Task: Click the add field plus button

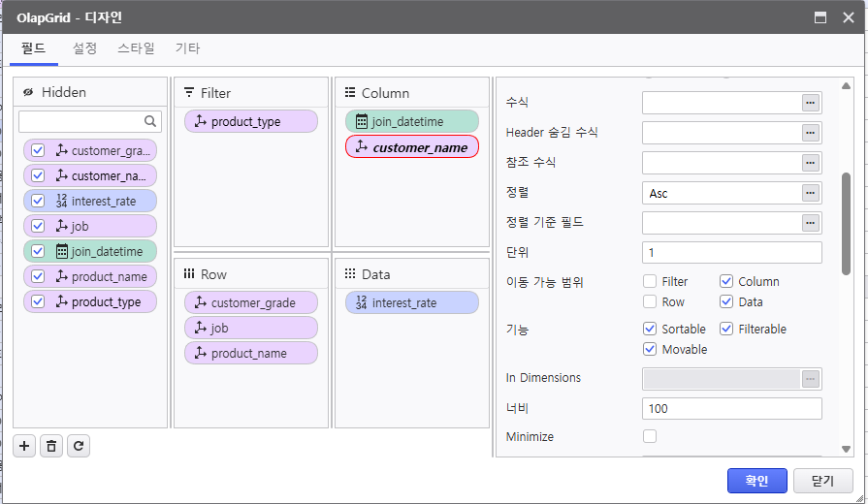Action: (24, 446)
